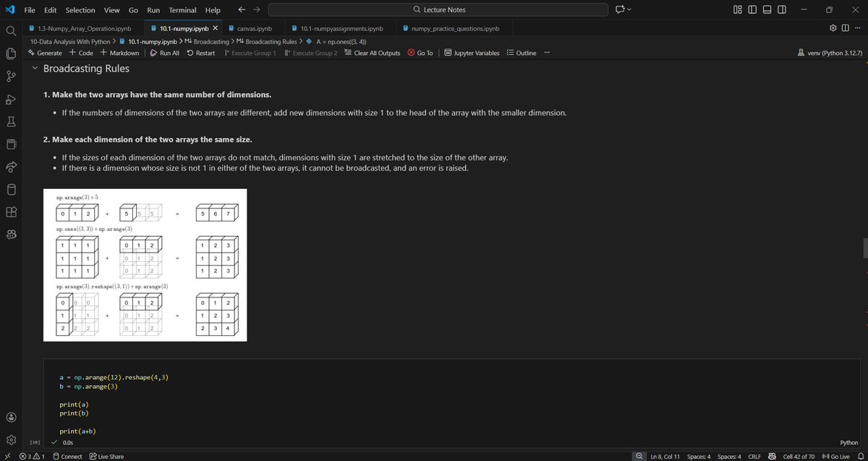The height and width of the screenshot is (461, 868).
Task: Open the Terminal menu
Action: pos(182,9)
